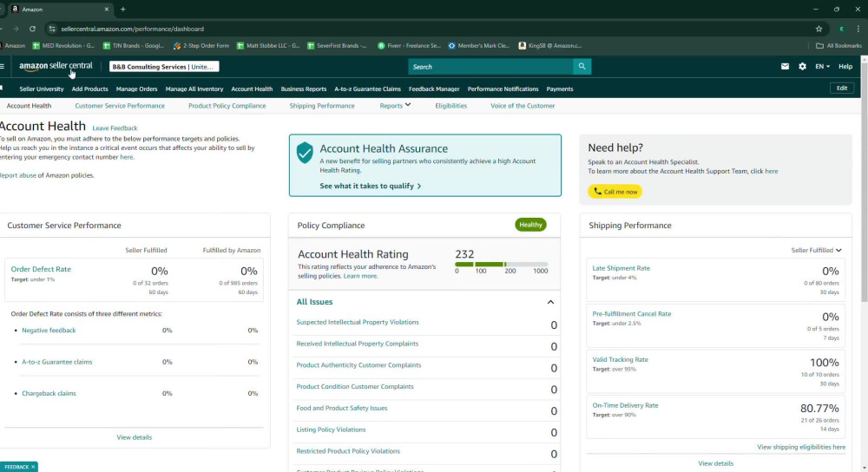Screen dimensions: 868x472
Task: Open the settings gear icon
Action: pyautogui.click(x=802, y=67)
